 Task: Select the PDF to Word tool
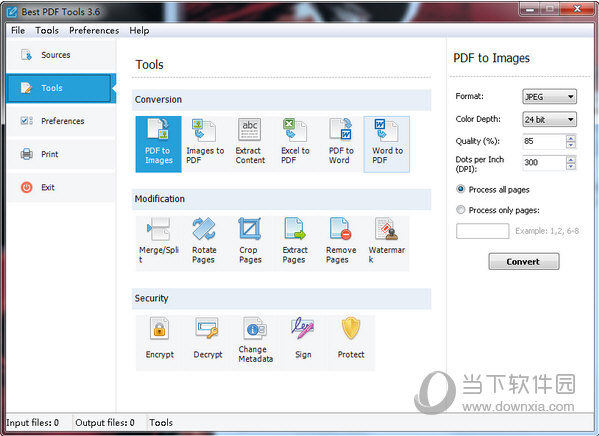point(341,144)
